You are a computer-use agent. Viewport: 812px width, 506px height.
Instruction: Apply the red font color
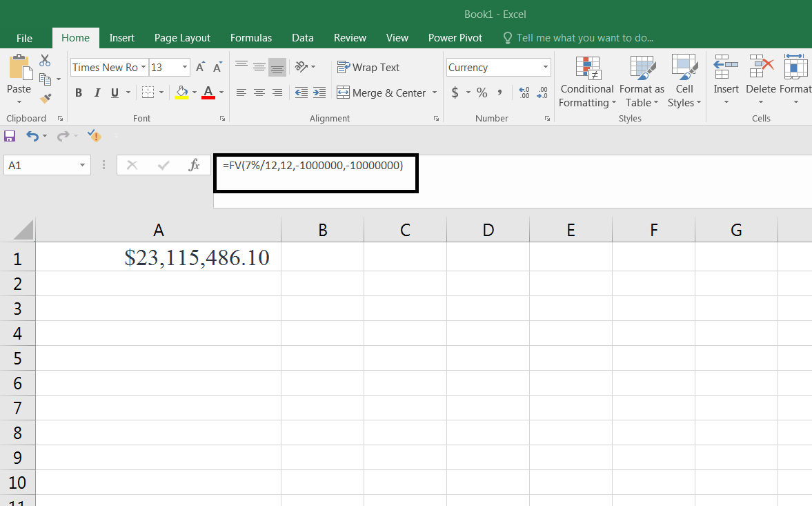[x=208, y=93]
